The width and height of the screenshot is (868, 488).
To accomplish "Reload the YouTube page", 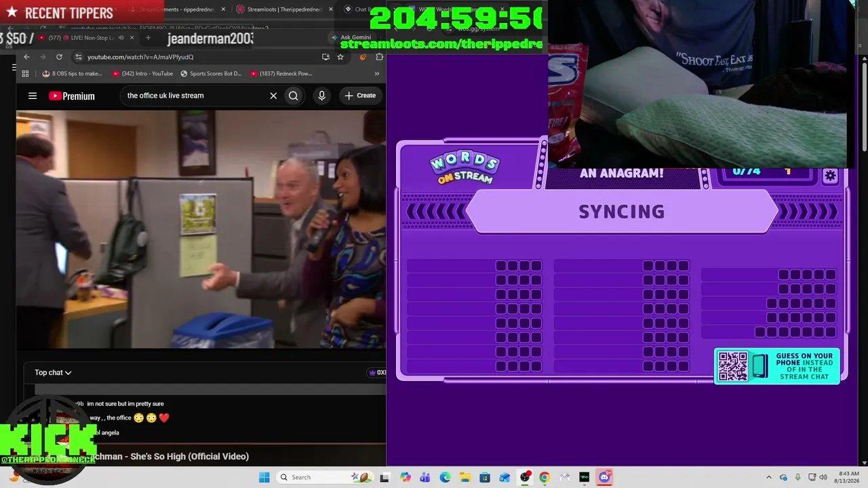I will tap(59, 57).
